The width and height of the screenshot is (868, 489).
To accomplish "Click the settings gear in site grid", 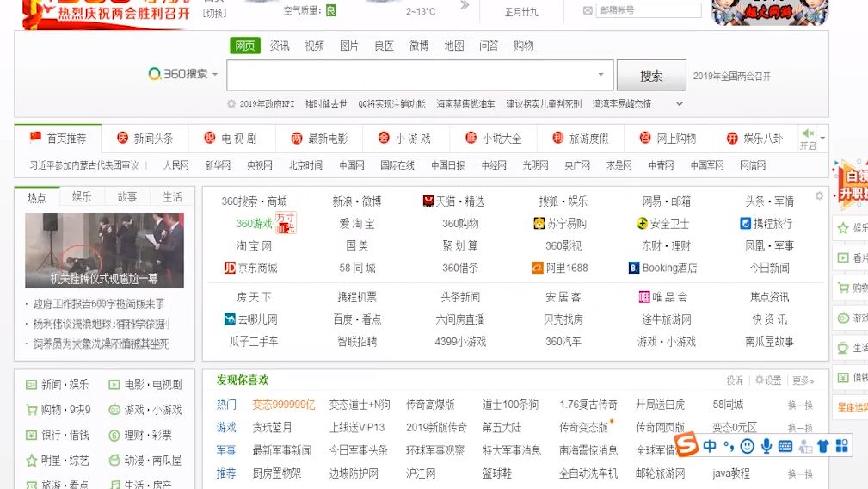I will (819, 195).
